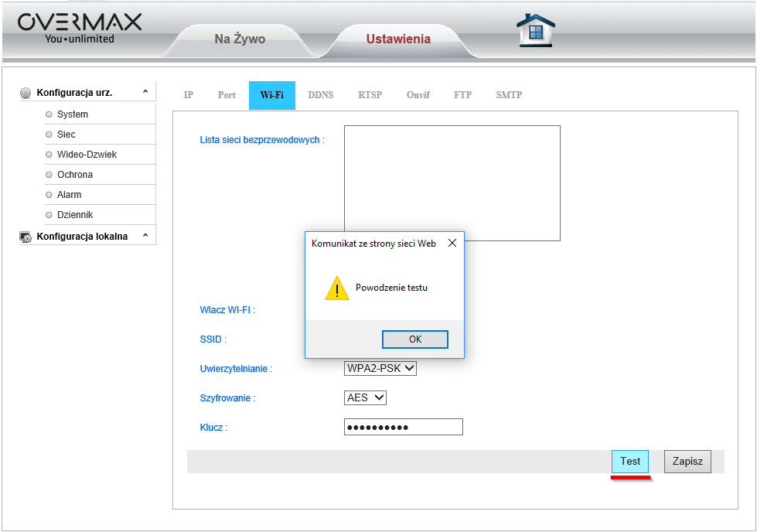This screenshot has width=757, height=532.
Task: Close the web message dialog with X
Action: click(x=452, y=243)
